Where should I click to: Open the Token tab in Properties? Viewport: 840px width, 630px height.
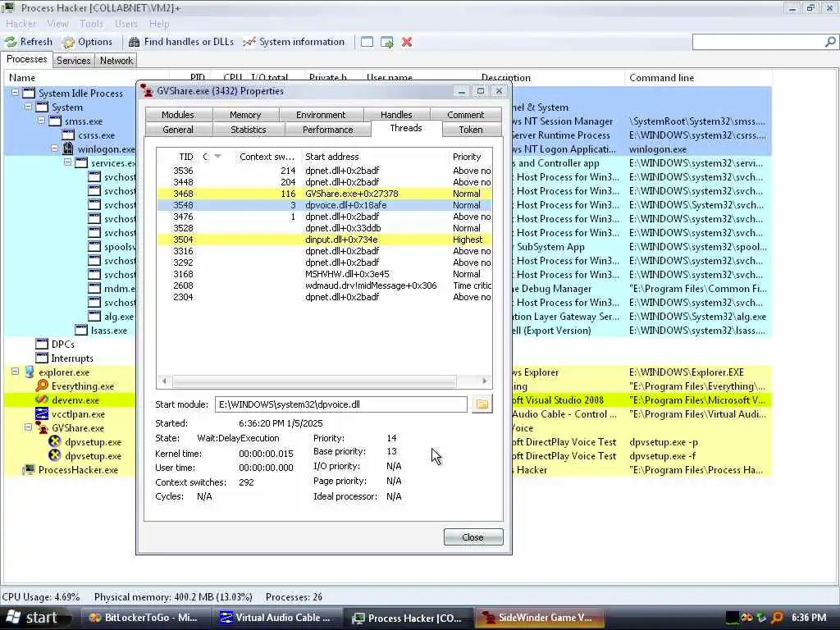[471, 130]
